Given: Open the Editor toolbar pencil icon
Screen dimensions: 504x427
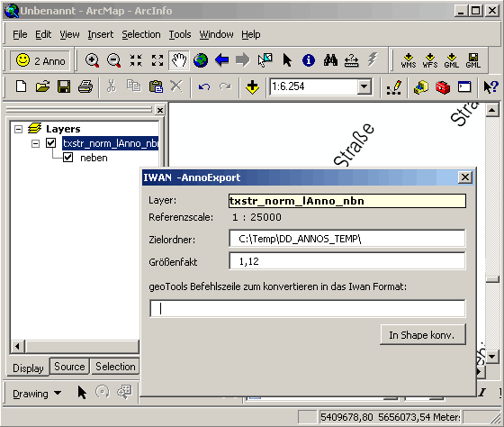Looking at the screenshot, I should [394, 87].
